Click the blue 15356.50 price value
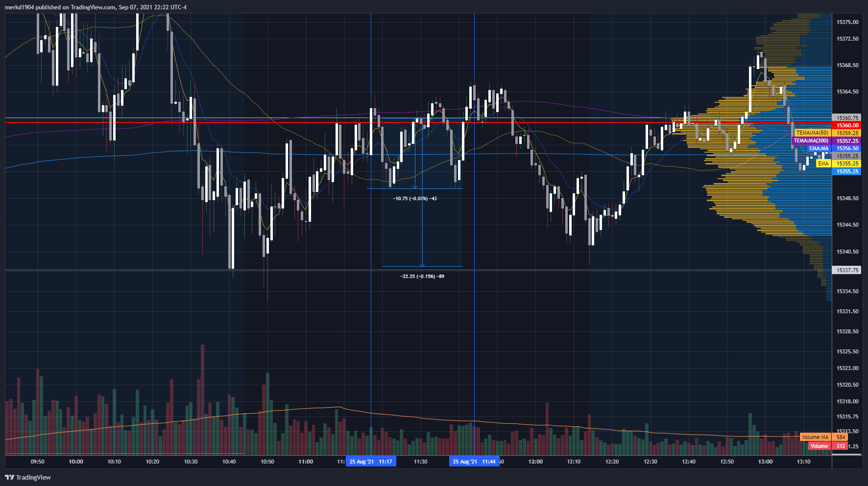 [x=846, y=148]
